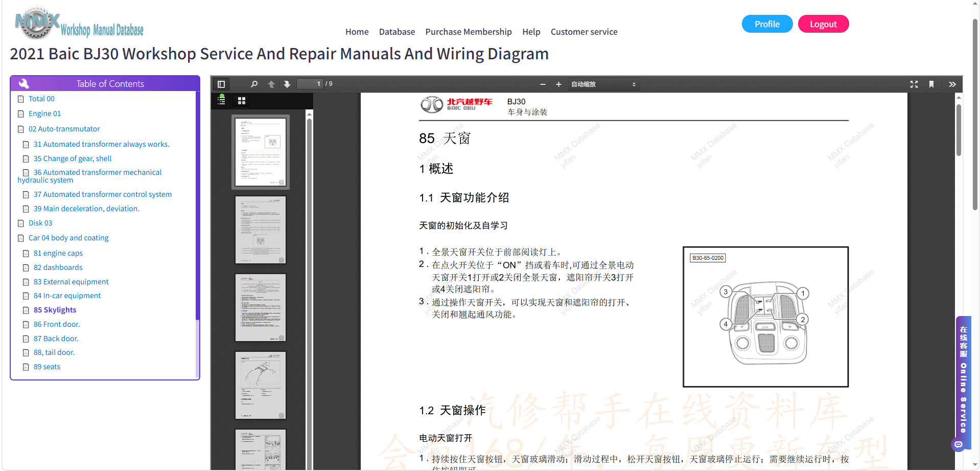
Task: Click the browser page vertical scrollbar
Action: [975, 115]
